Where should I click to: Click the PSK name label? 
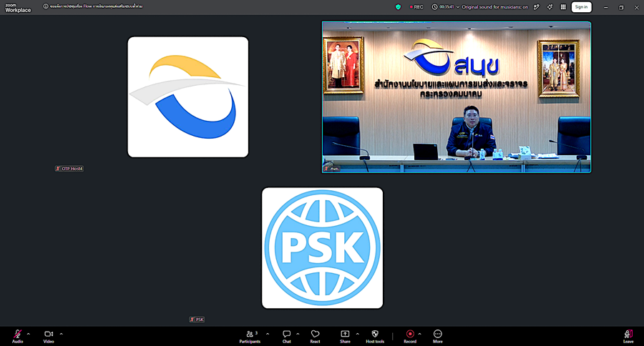197,320
